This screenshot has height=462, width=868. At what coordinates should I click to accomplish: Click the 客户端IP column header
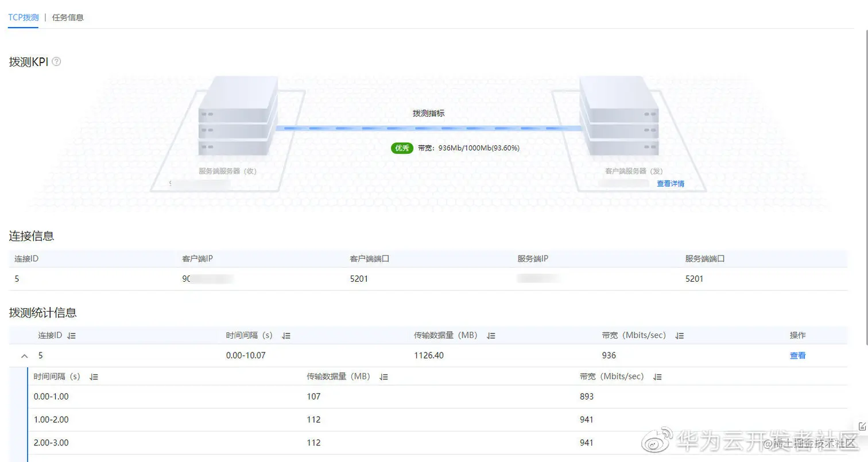tap(197, 259)
